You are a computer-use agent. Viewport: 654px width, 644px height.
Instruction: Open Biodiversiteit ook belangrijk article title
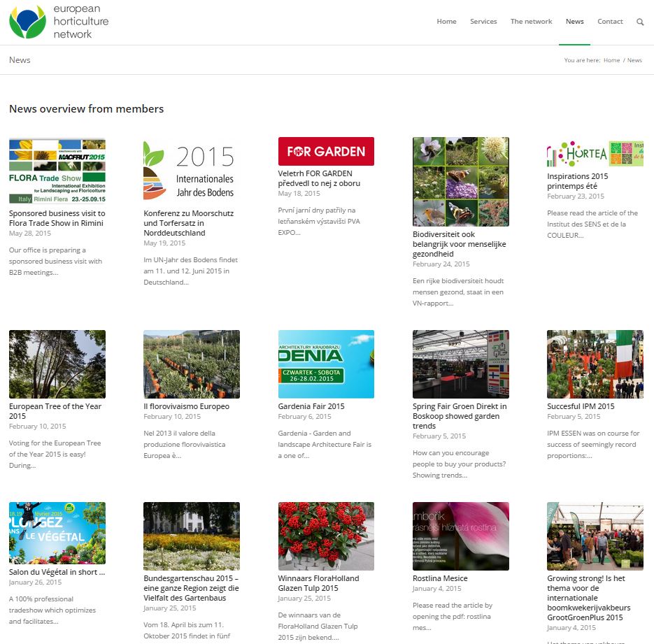[460, 244]
